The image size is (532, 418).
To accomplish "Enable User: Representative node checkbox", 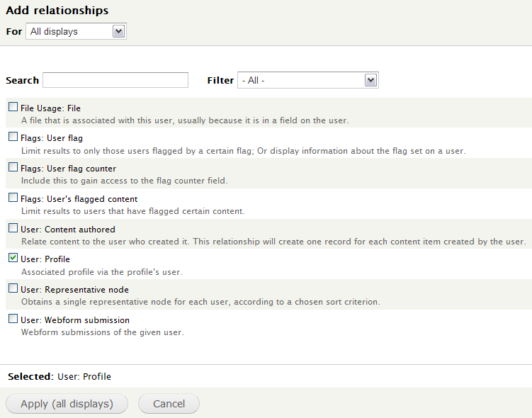I will point(13,288).
